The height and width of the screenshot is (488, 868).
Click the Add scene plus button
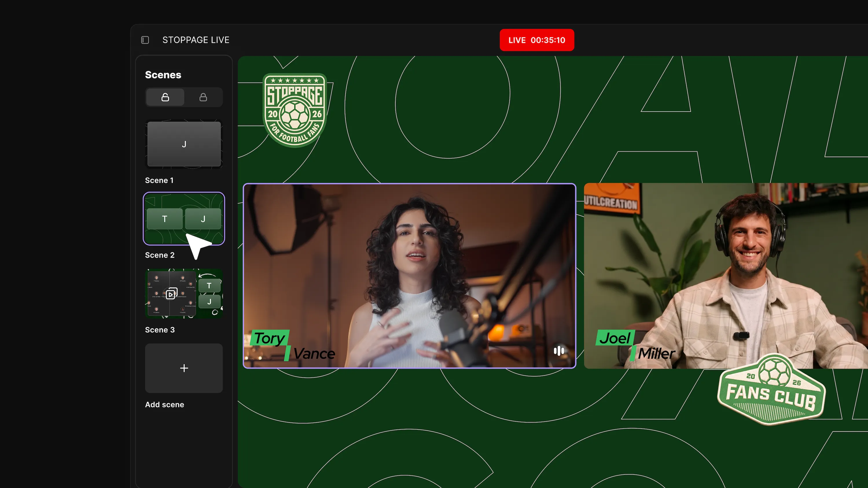coord(184,368)
